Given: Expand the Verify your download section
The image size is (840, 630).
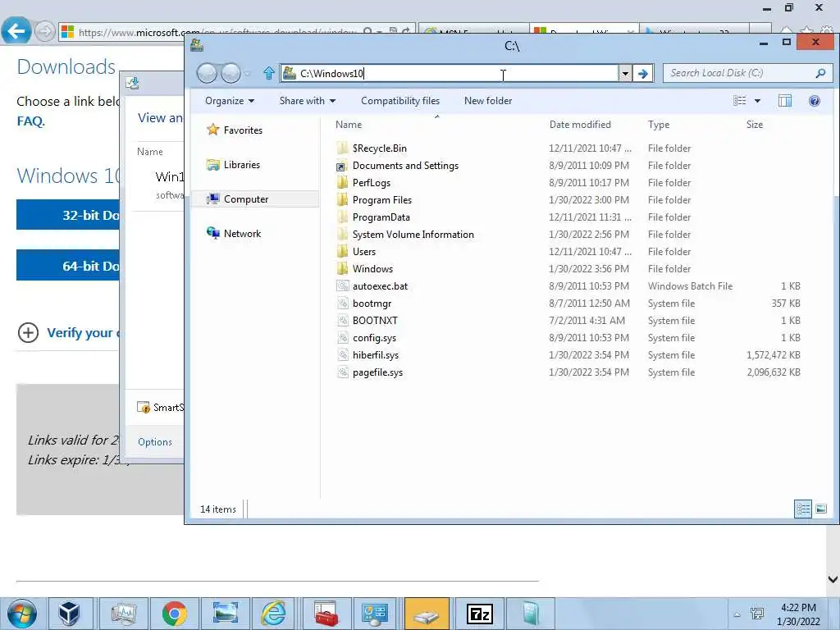Looking at the screenshot, I should (x=28, y=333).
